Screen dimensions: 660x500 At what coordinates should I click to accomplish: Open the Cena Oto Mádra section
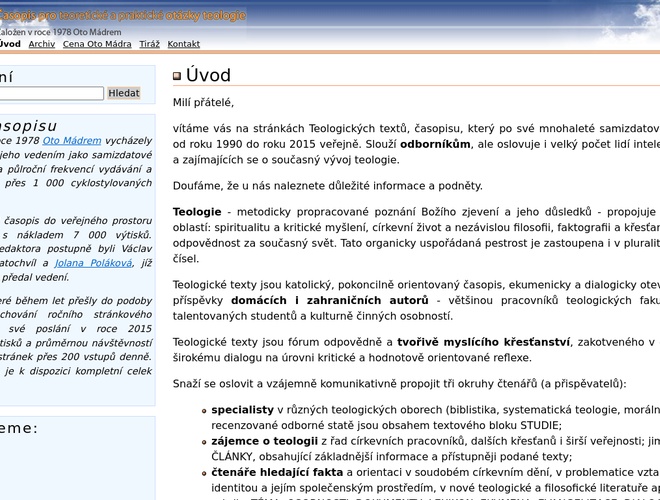(97, 44)
